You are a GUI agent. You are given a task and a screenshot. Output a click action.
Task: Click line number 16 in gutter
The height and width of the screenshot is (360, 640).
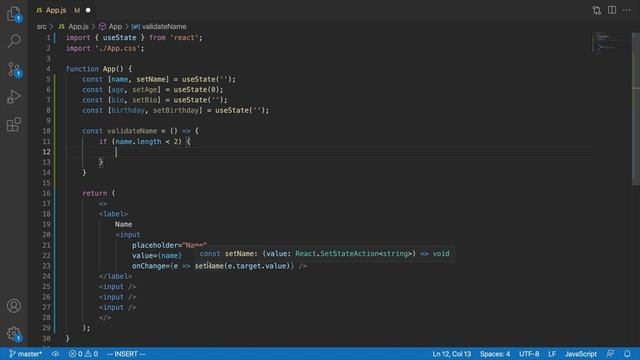[x=46, y=193]
